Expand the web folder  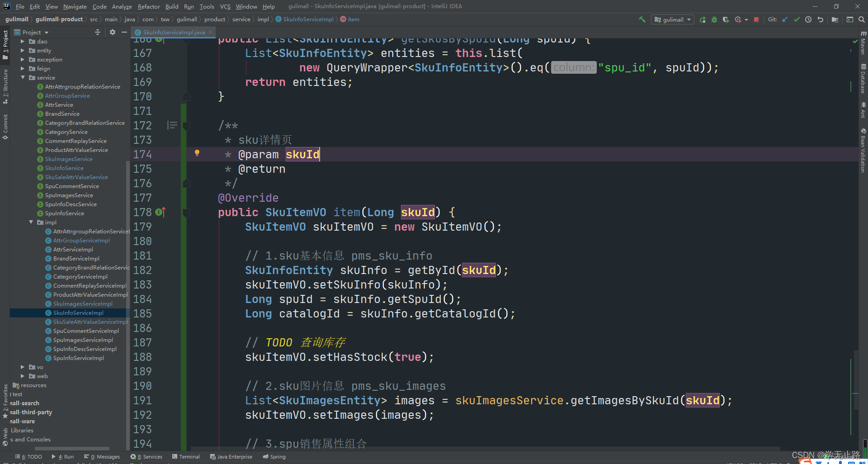click(x=23, y=376)
